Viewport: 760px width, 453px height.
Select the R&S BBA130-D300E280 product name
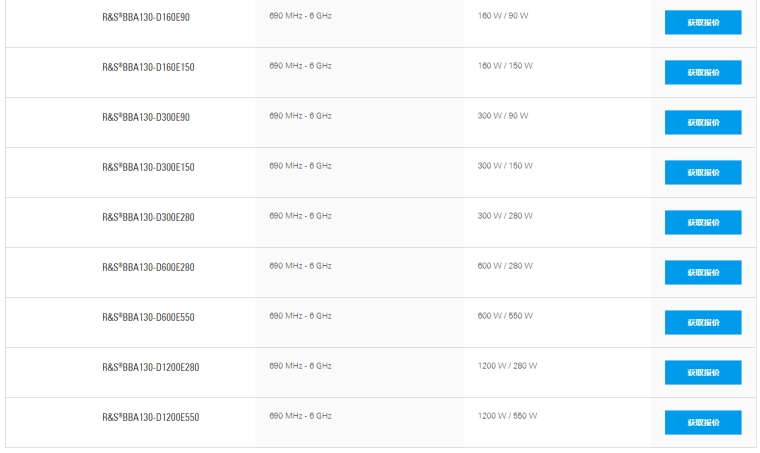(x=148, y=217)
